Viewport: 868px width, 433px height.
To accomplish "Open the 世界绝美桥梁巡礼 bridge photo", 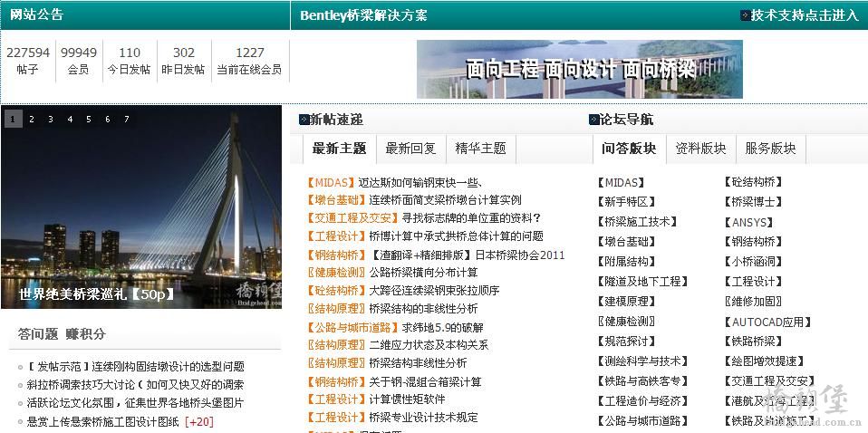I will pyautogui.click(x=141, y=207).
